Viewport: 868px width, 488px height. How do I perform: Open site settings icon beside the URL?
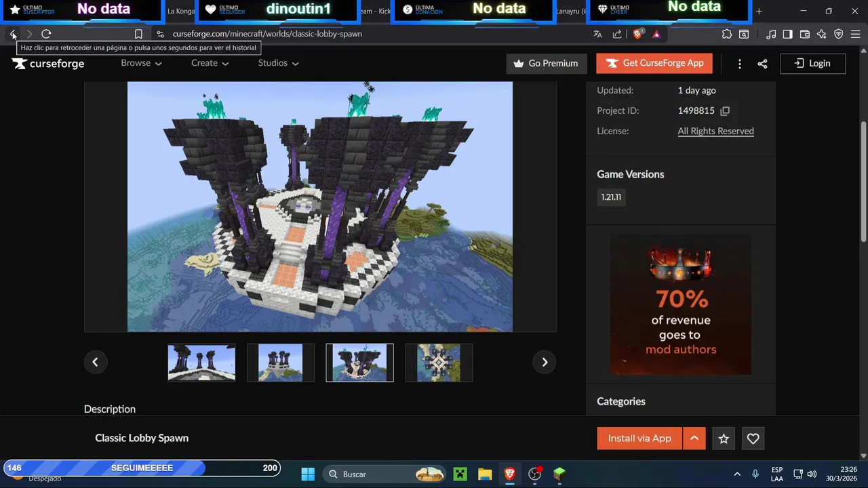[160, 34]
